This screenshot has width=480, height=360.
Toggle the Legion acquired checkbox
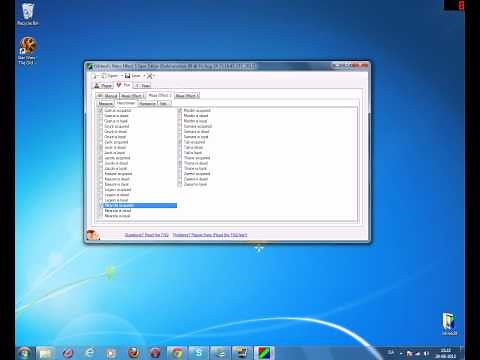100,190
